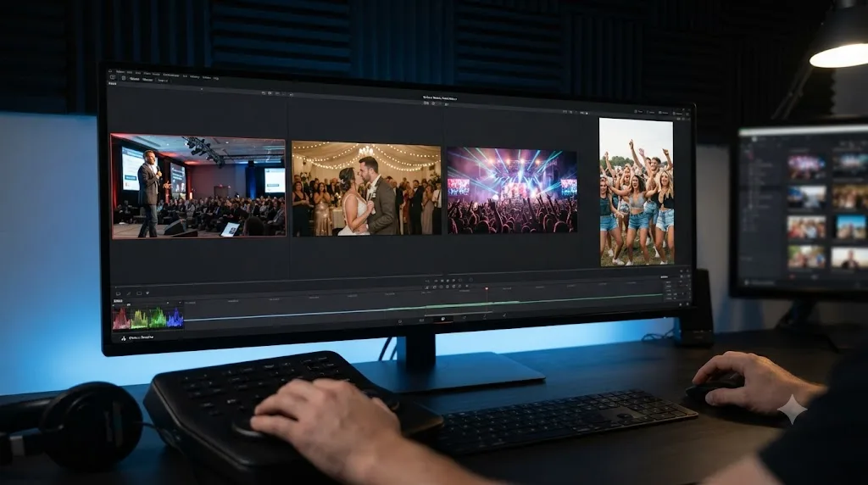Select the man in suit thumbnail on the second monitor
The image size is (868, 485).
pos(849,258)
